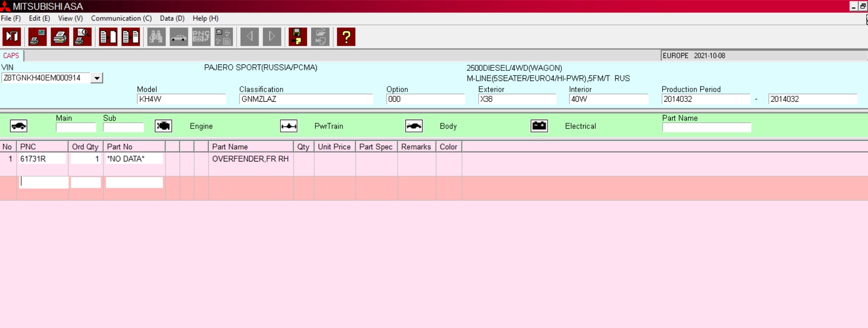Open the Data (D) menu

(172, 18)
